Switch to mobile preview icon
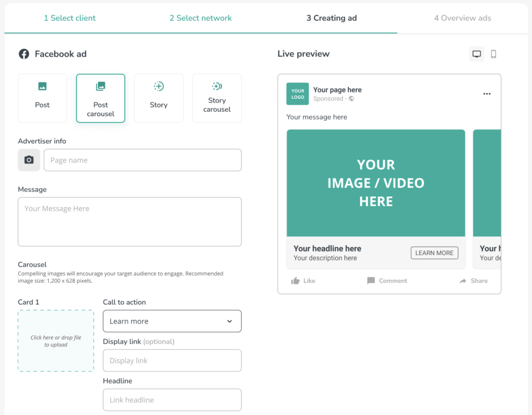The width and height of the screenshot is (532, 415). [x=494, y=54]
